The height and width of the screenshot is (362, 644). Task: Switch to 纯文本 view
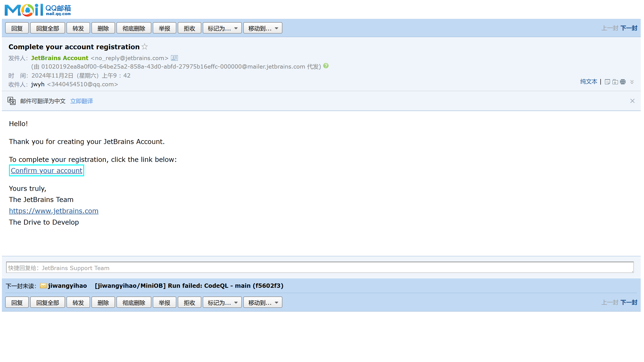pyautogui.click(x=589, y=82)
